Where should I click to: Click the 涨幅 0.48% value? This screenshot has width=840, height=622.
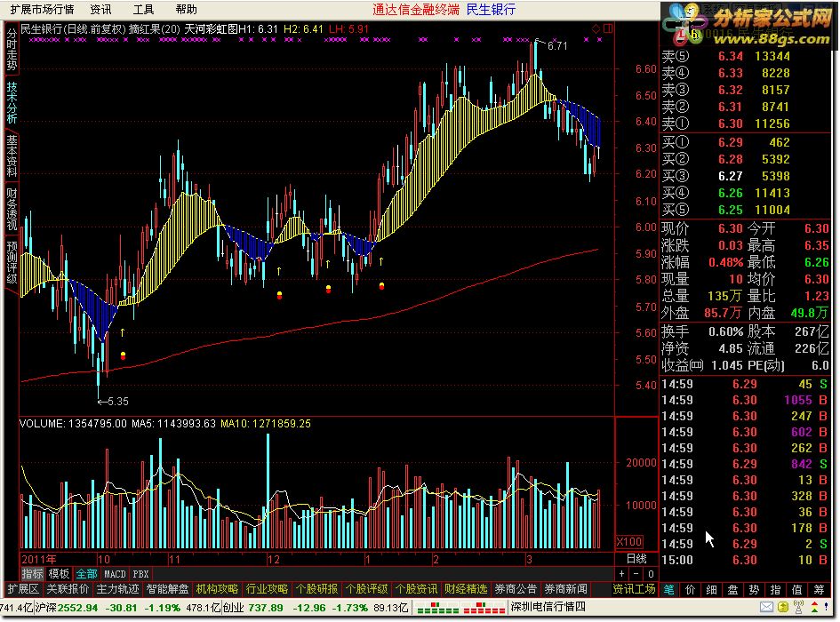click(x=726, y=263)
